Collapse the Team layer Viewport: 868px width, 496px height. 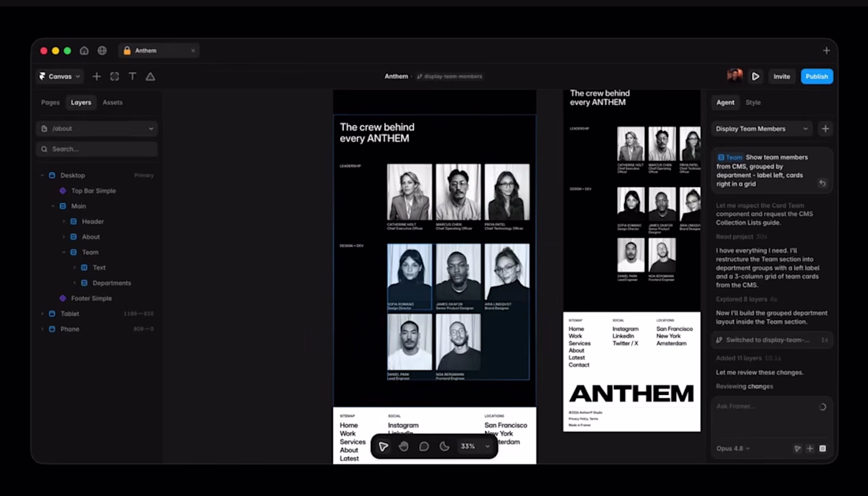[64, 252]
